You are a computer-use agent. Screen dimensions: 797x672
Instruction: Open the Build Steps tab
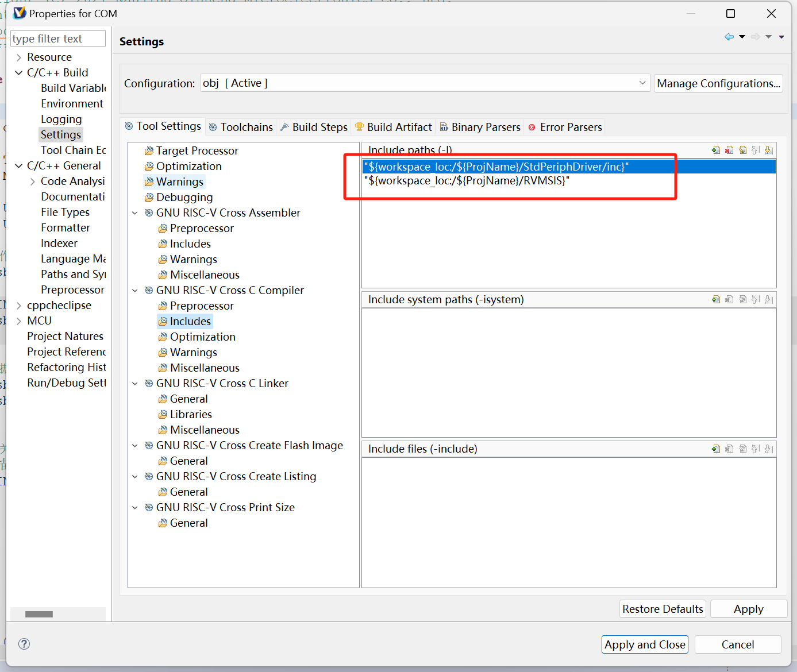coord(314,127)
